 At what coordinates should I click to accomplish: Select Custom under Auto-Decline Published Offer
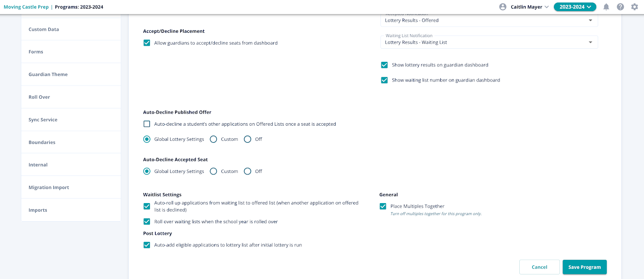click(213, 139)
